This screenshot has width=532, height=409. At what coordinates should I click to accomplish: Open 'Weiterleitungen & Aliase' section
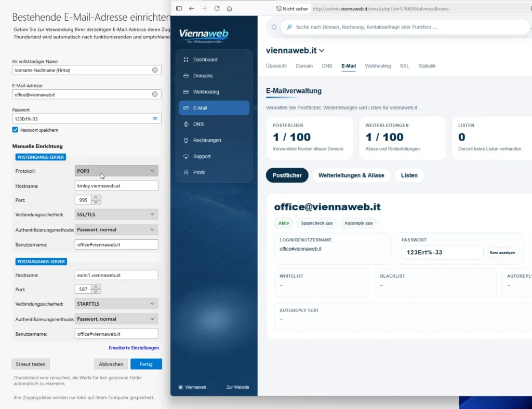click(x=351, y=175)
